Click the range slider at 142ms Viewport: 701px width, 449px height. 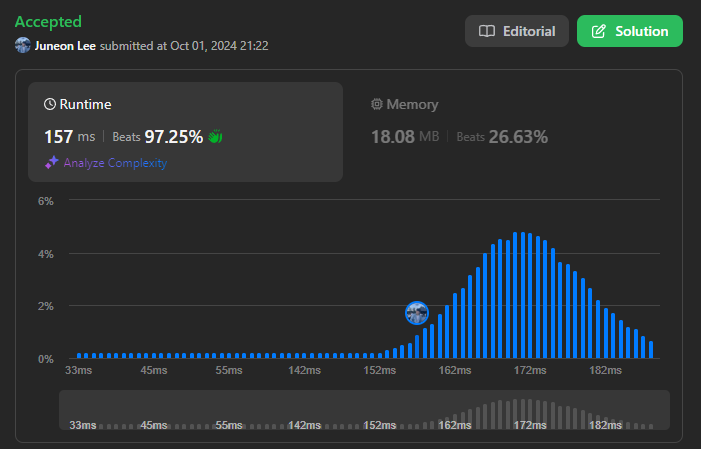click(x=304, y=425)
